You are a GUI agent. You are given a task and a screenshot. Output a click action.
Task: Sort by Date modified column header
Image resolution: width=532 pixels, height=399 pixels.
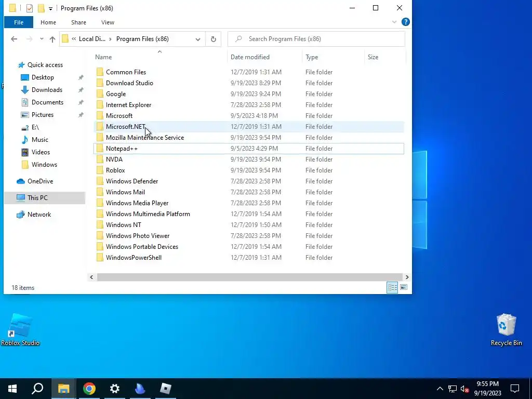264,57
